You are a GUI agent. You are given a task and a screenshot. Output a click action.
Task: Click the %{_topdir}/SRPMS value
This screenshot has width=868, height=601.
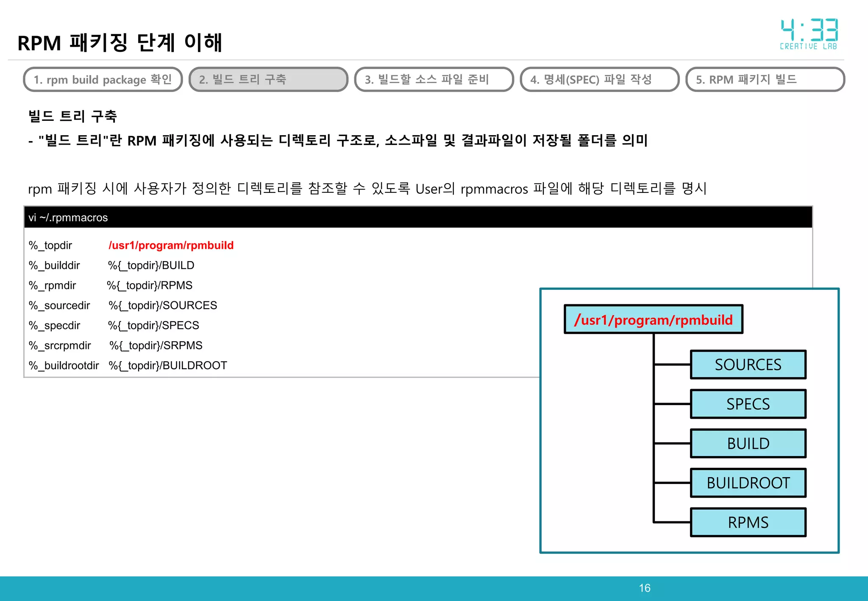tap(156, 345)
